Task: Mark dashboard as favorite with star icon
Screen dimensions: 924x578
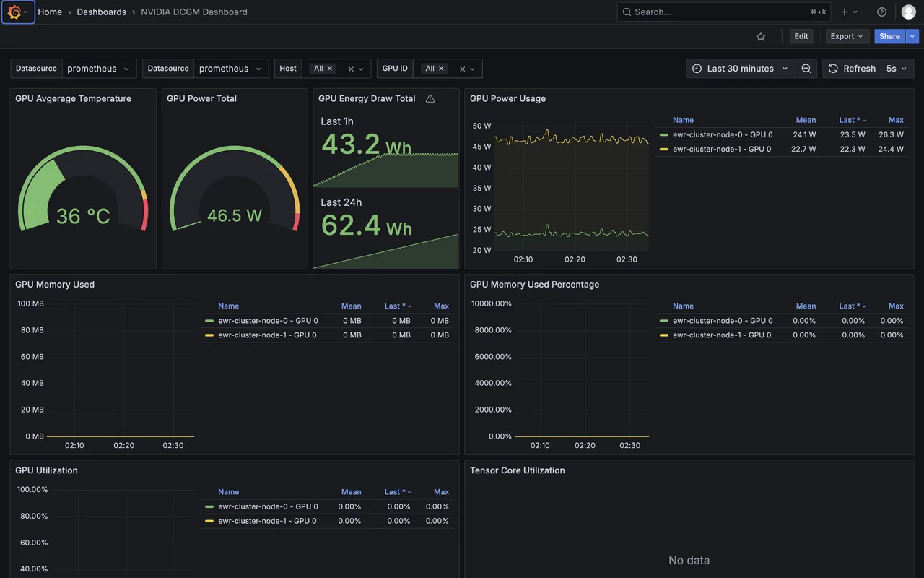Action: click(761, 36)
